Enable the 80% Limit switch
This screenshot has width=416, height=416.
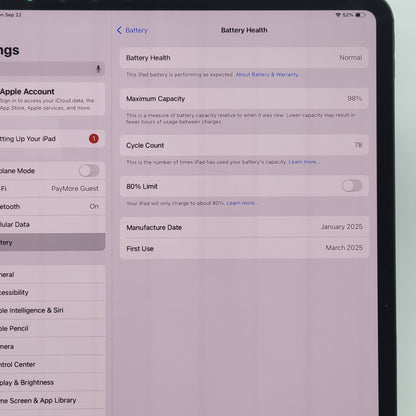[352, 186]
